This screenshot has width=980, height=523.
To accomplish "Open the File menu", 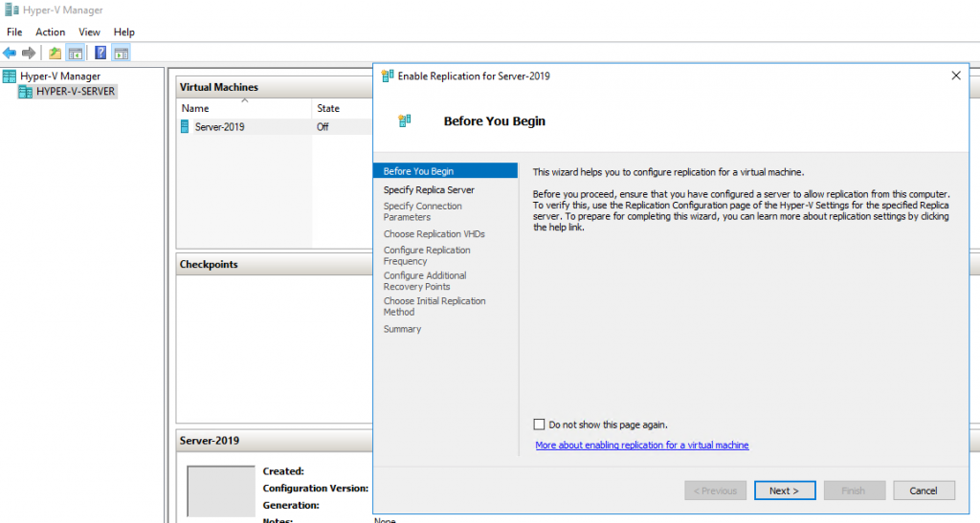I will 14,32.
